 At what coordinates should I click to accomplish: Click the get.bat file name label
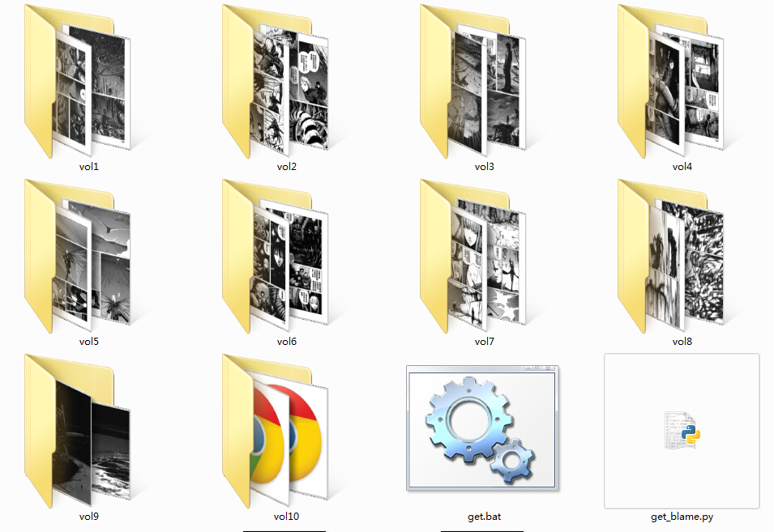pos(484,517)
